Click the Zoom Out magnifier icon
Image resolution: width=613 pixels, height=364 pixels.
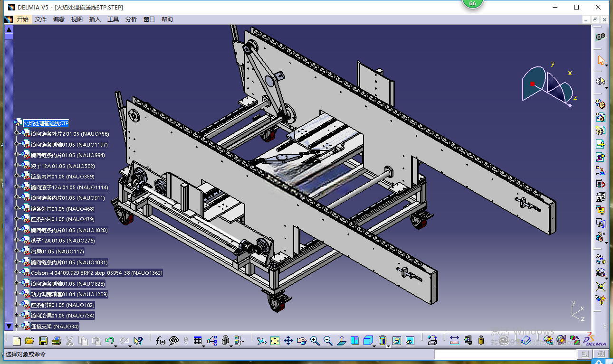(328, 340)
